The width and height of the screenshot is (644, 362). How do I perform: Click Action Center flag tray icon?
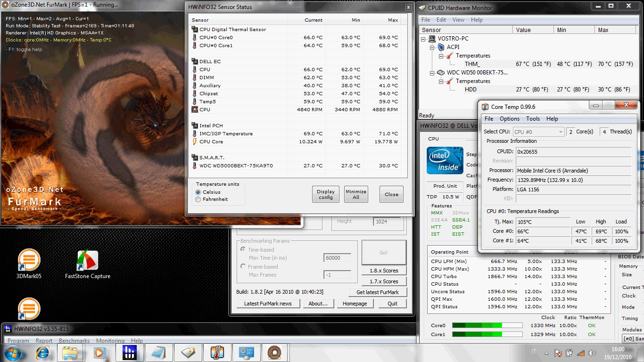[558, 353]
